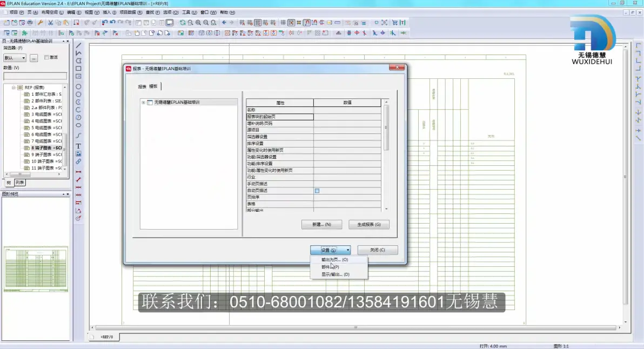Click the wrench settings icon in toolbar

point(40,23)
